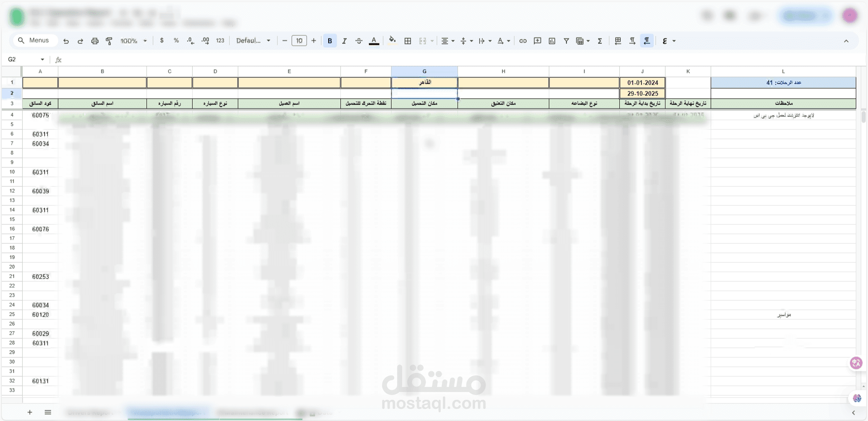Screen dimensions: 868x421
Task: Select column G header
Action: (x=425, y=71)
